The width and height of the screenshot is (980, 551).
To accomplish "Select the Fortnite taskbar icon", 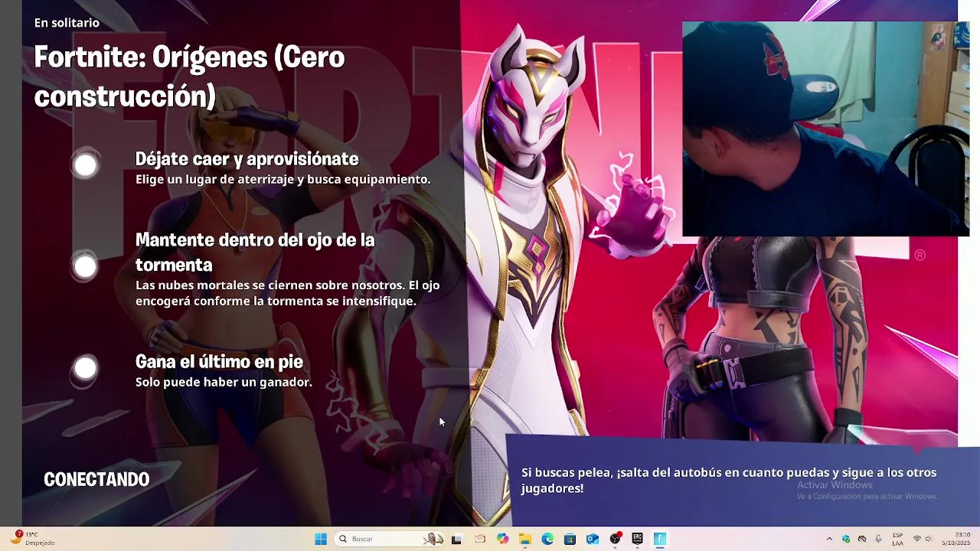I will pyautogui.click(x=660, y=539).
